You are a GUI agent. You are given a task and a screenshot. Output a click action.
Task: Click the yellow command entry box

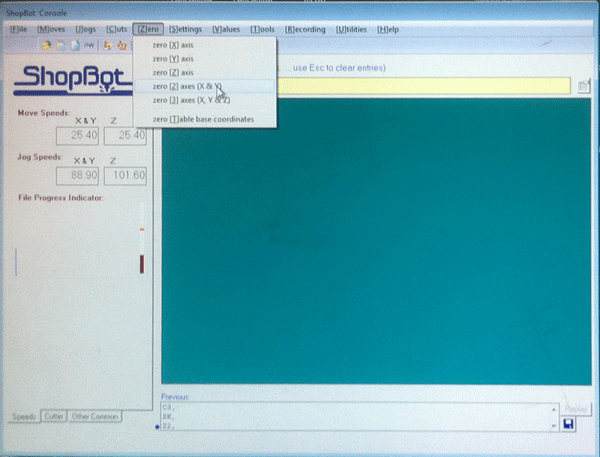click(x=423, y=86)
